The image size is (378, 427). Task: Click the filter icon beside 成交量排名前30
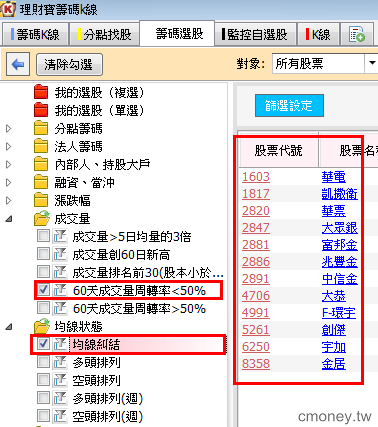pyautogui.click(x=60, y=272)
